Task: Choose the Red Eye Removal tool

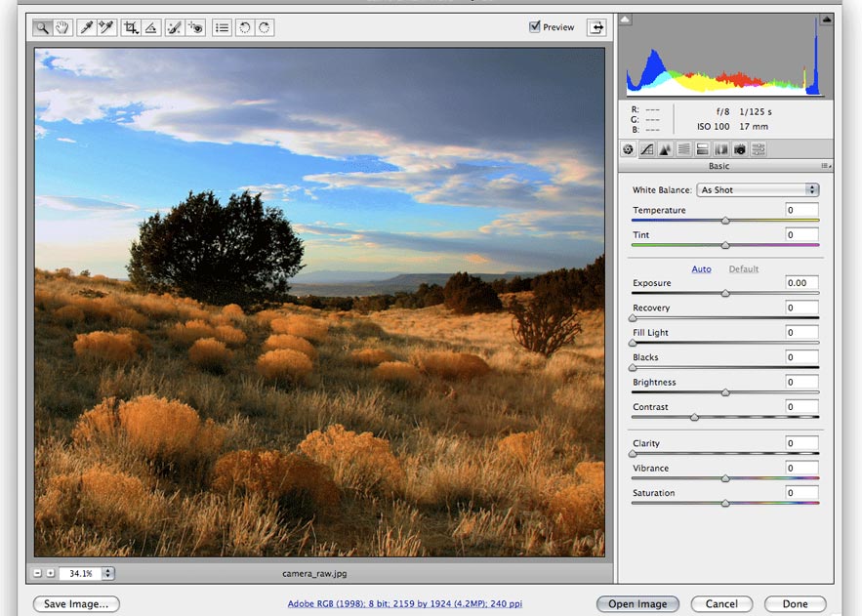Action: pos(195,28)
